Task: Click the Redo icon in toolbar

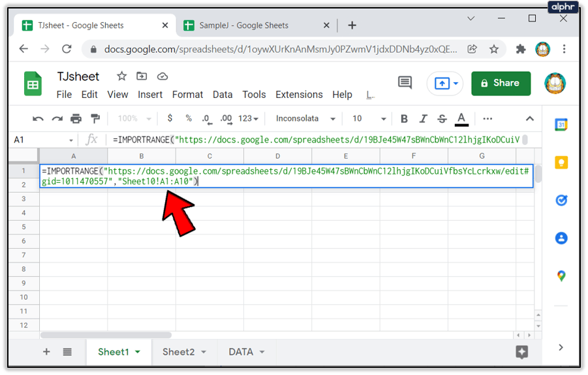Action: tap(57, 119)
